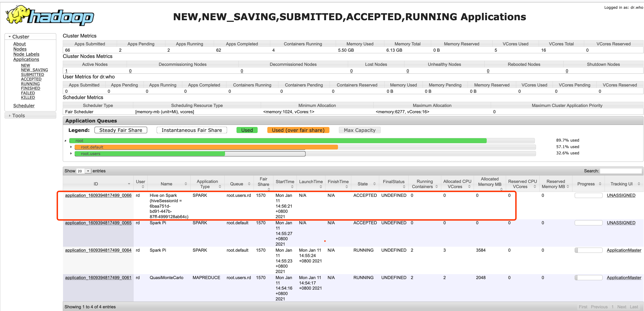This screenshot has height=311, width=644.
Task: Focus the Search input field
Action: pos(621,171)
